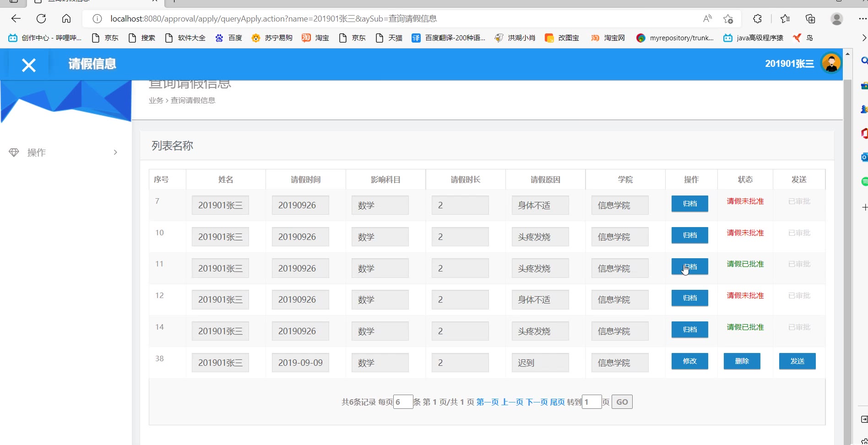The width and height of the screenshot is (868, 445).
Task: Click the records-per-page input field
Action: (403, 402)
